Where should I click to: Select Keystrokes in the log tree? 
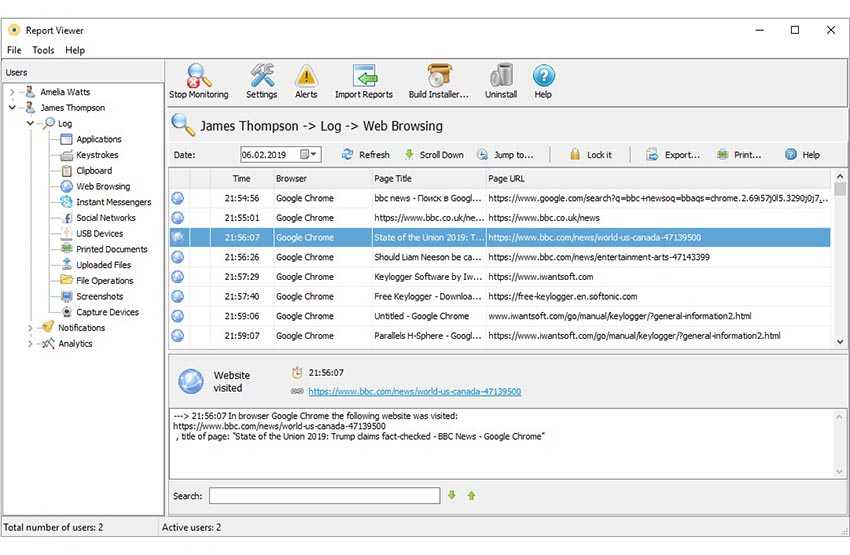click(x=97, y=155)
